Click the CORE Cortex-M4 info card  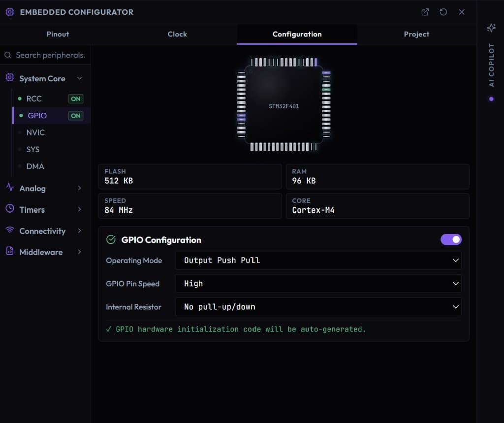point(378,206)
